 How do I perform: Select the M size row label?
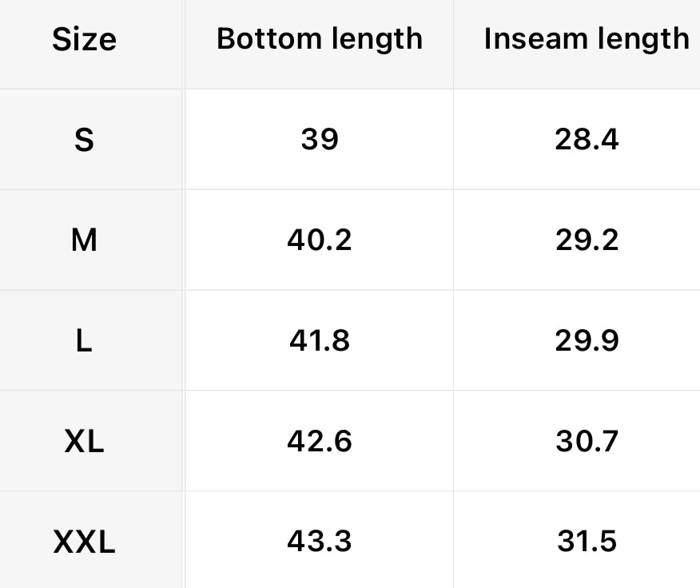tap(84, 240)
